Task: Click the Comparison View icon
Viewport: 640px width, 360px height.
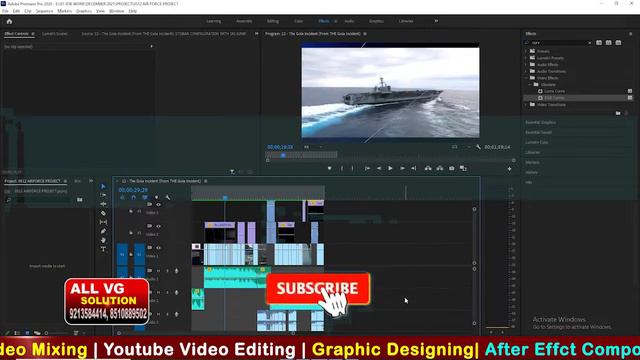Action: coord(463,169)
